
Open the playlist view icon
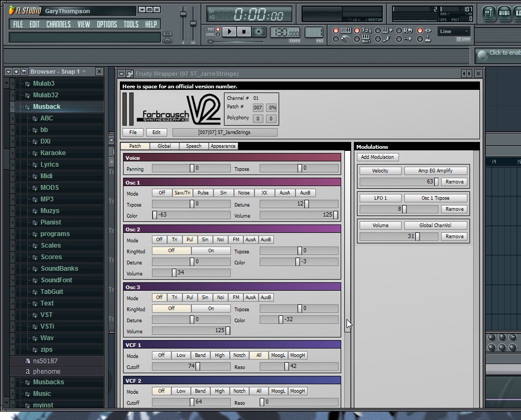pos(489,13)
